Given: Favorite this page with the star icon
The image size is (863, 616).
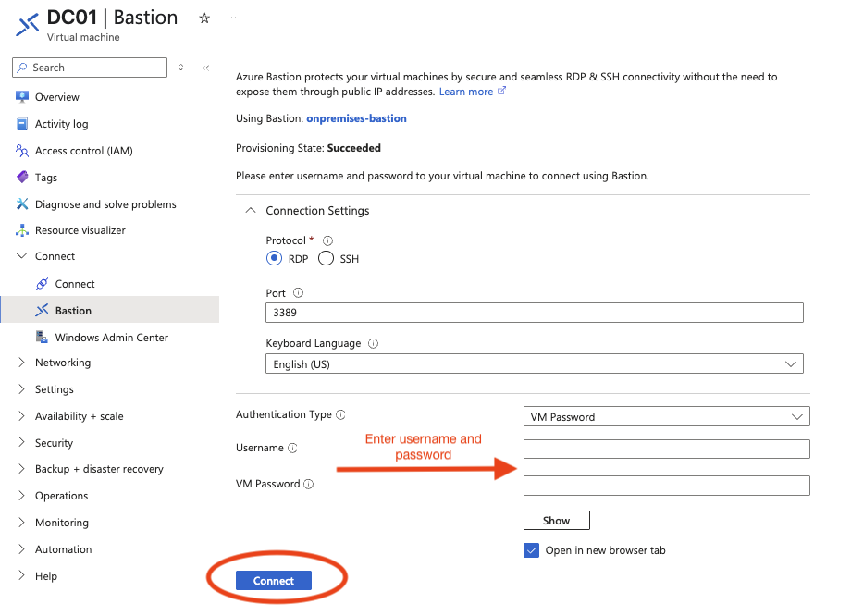Looking at the screenshot, I should point(204,18).
